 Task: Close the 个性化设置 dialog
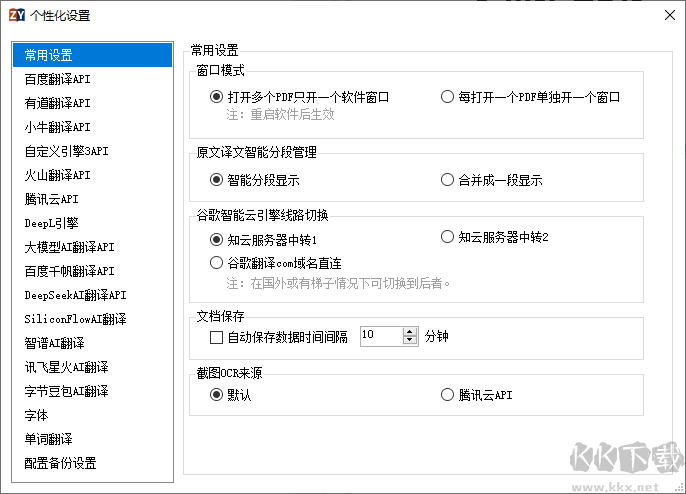point(669,15)
